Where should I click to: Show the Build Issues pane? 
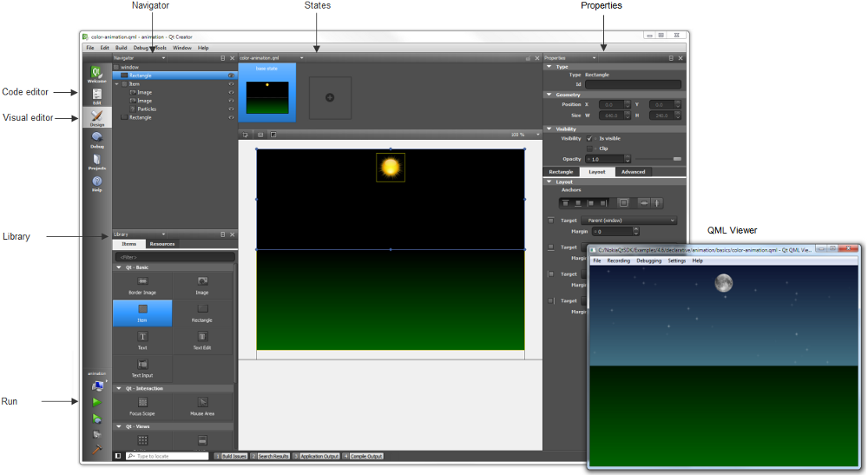(x=234, y=456)
